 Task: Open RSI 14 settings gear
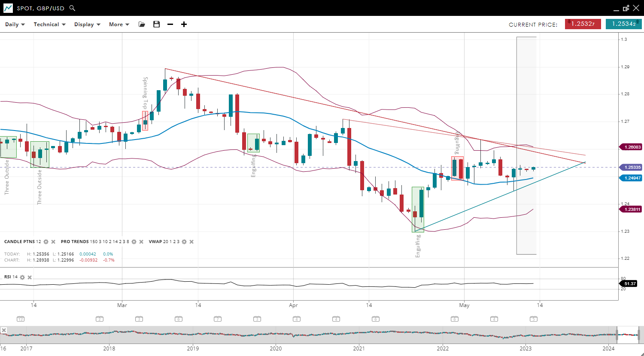tap(22, 277)
